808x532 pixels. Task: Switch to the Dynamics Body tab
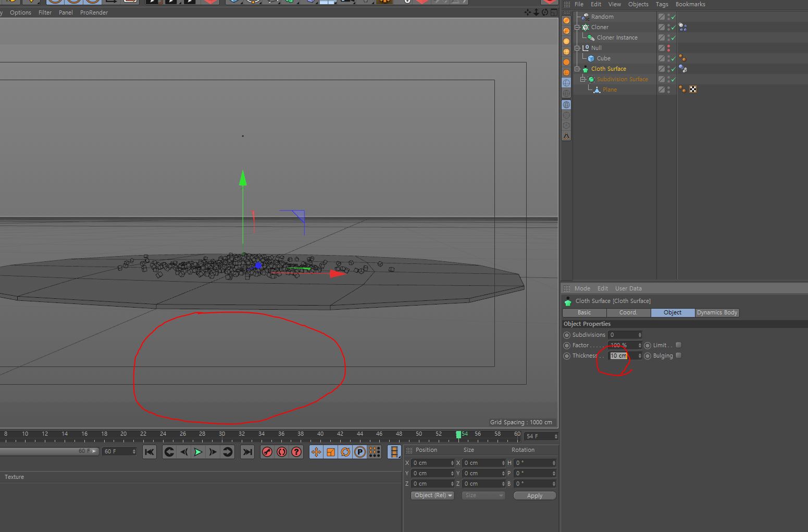(717, 312)
